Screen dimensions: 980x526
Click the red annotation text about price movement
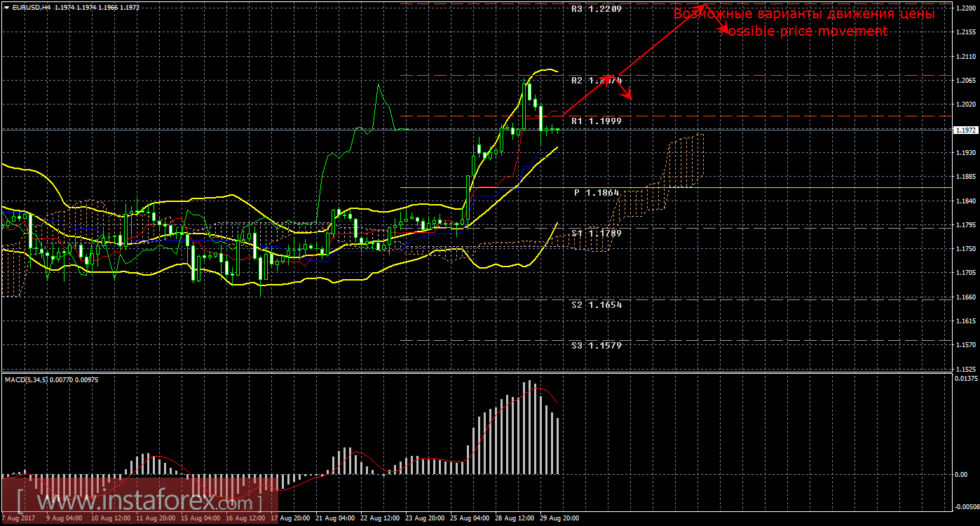pos(804,22)
